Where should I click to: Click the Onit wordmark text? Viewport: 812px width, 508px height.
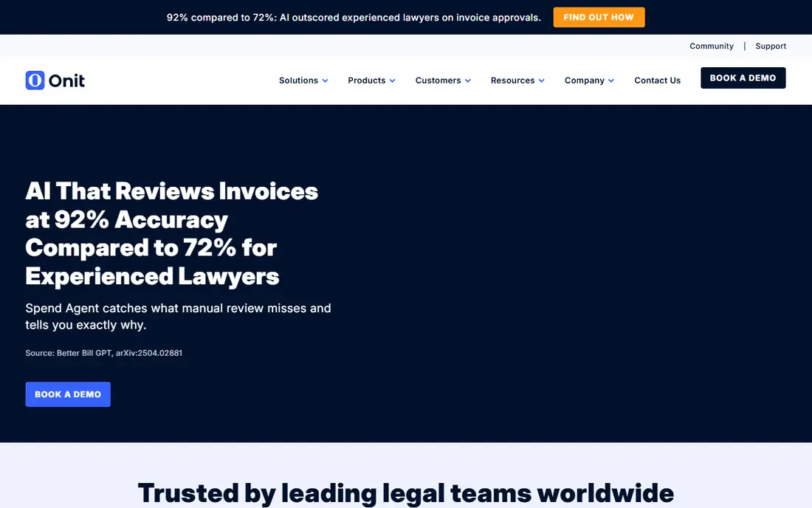(66, 80)
